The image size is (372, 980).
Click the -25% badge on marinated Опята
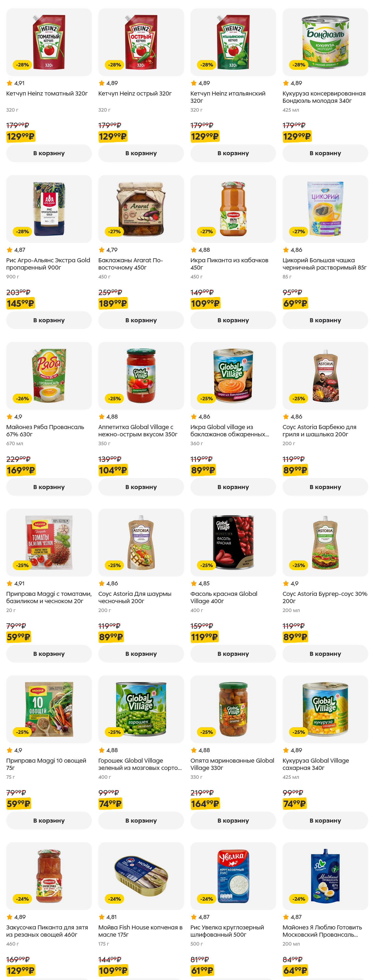[206, 732]
